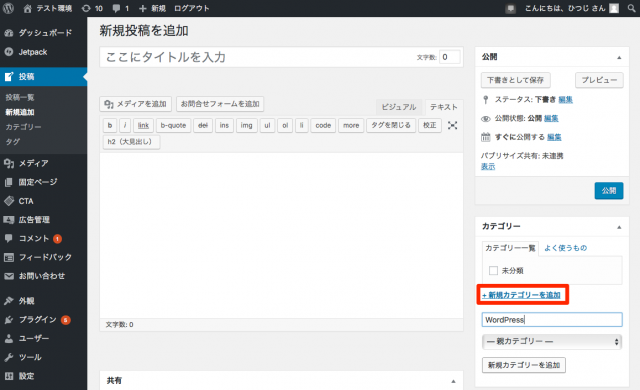The image size is (640, 390).
Task: Click the img quicktag button
Action: coord(247,125)
